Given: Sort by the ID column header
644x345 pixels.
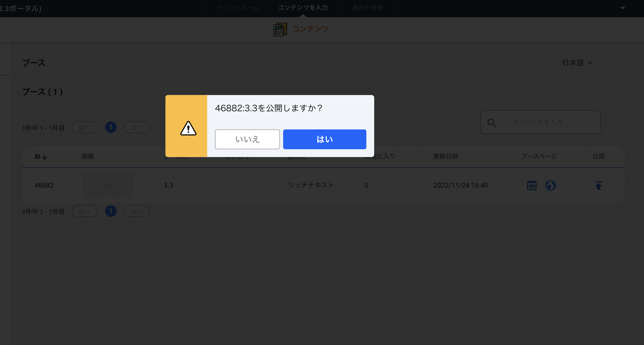Looking at the screenshot, I should point(41,157).
